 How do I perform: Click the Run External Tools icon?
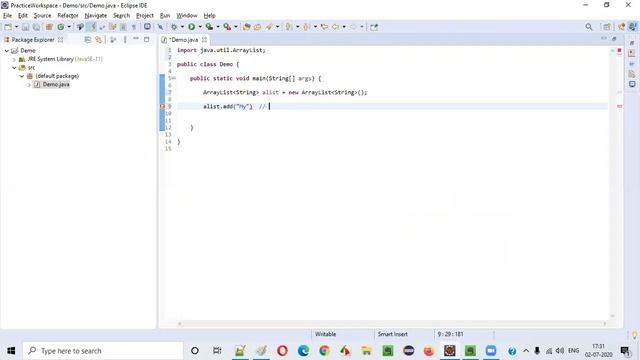click(x=227, y=27)
